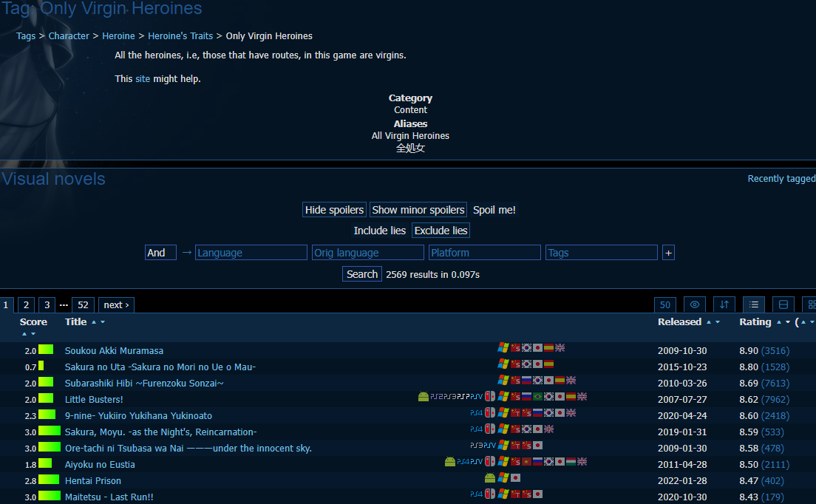This screenshot has width=816, height=504.
Task: Open the Heroine's Traits breadcrumb link
Action: 180,36
